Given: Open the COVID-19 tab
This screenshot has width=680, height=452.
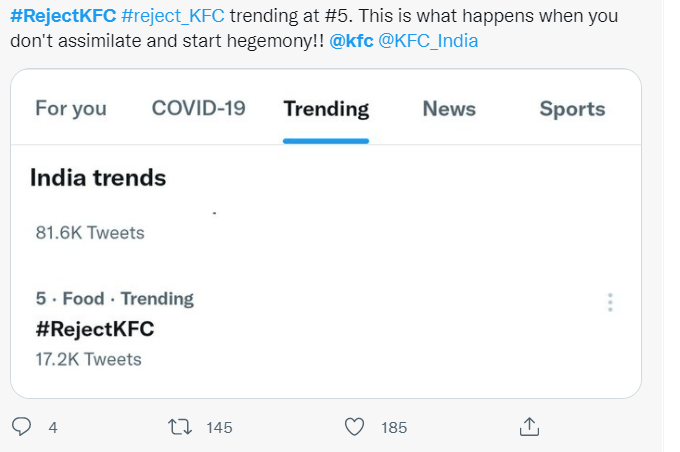Looking at the screenshot, I should pyautogui.click(x=199, y=108).
